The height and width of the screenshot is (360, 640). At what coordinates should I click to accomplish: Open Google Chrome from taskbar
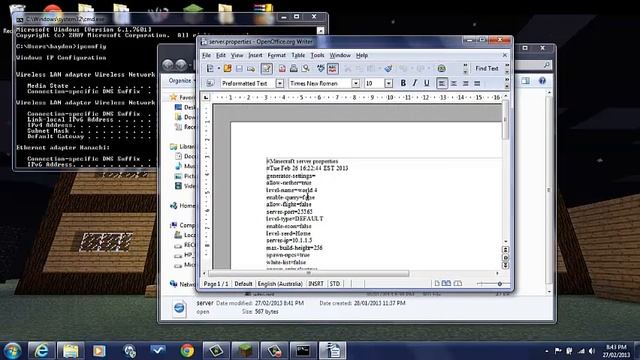coord(187,351)
